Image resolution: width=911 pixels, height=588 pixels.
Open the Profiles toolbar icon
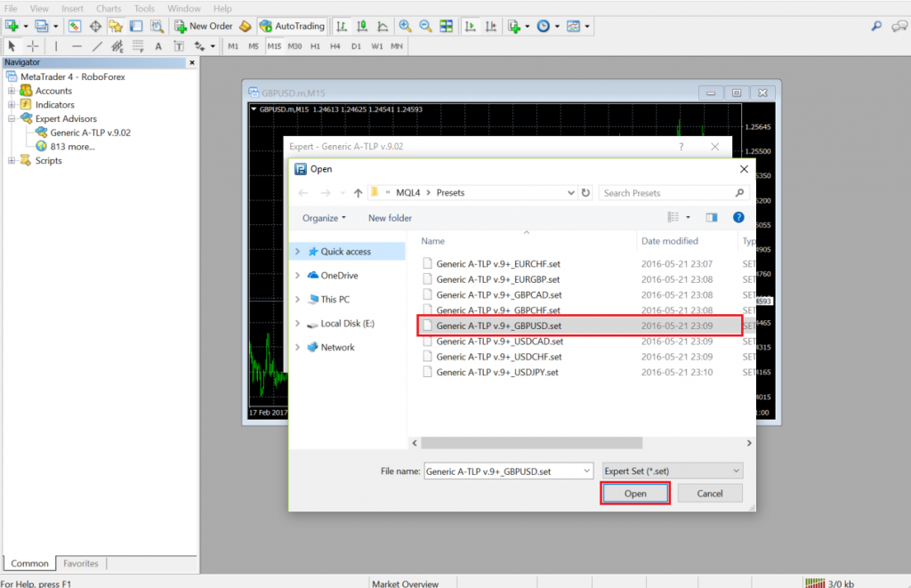(x=41, y=26)
